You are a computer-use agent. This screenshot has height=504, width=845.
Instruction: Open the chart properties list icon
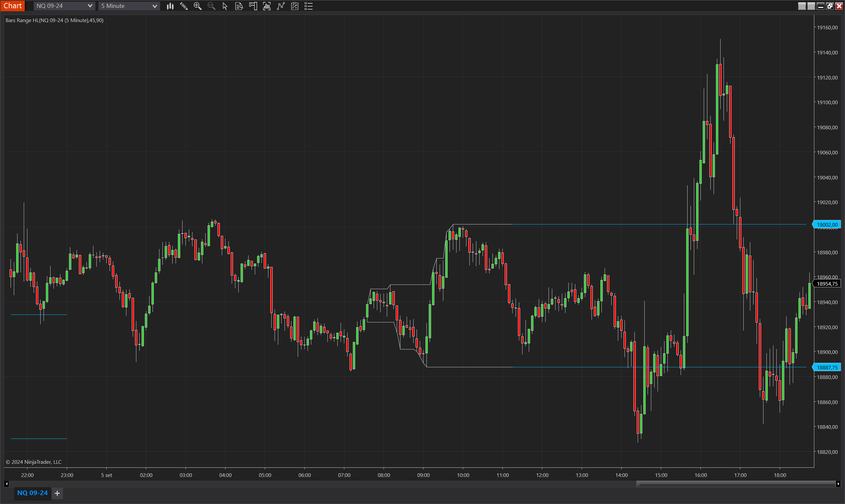click(309, 6)
